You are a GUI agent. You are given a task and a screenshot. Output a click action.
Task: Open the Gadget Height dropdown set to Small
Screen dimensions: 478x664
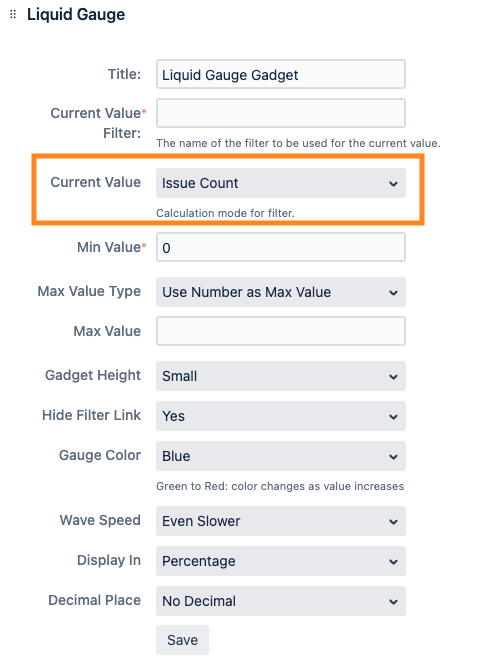tap(281, 376)
